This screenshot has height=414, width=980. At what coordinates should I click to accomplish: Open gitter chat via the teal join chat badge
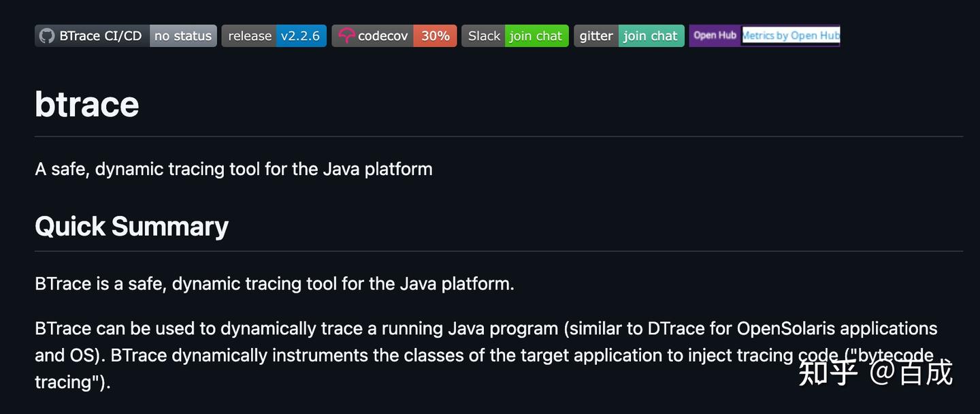[x=651, y=35]
